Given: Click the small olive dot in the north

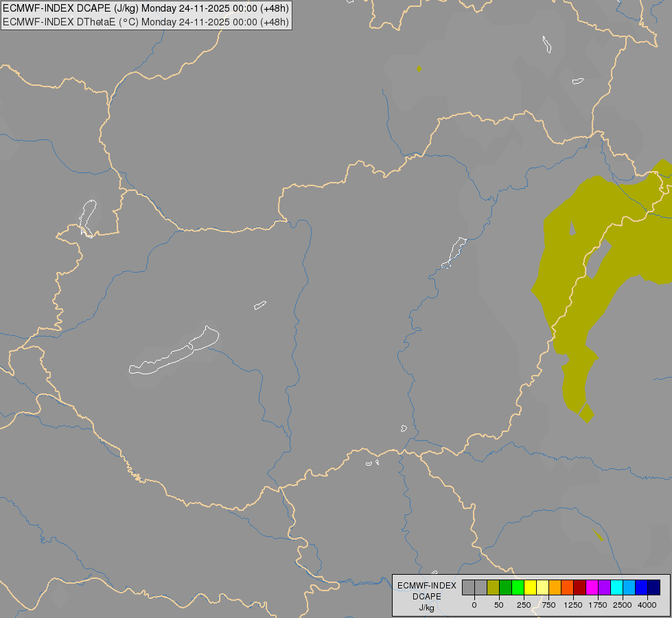Looking at the screenshot, I should coord(419,69).
